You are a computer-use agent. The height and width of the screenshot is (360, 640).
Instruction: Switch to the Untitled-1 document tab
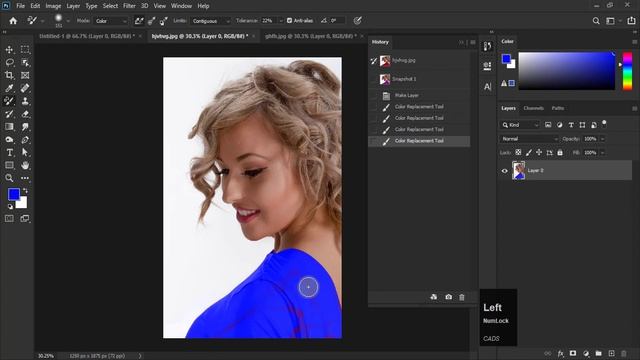[87, 36]
